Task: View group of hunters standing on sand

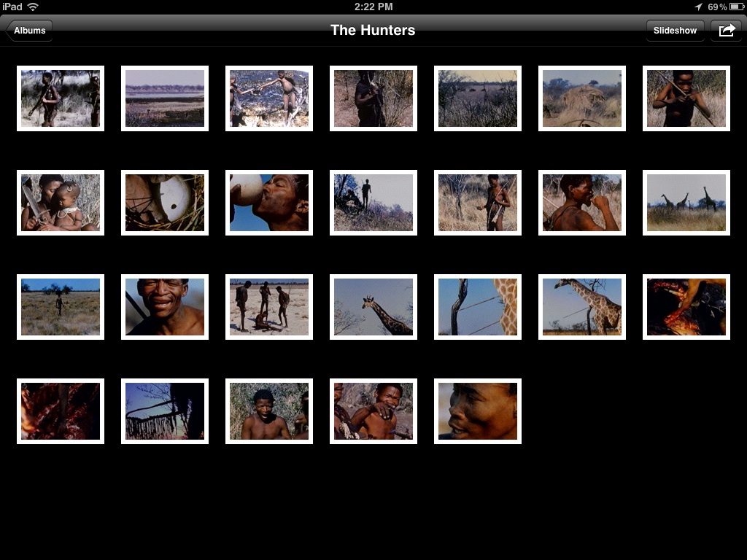Action: pyautogui.click(x=269, y=307)
